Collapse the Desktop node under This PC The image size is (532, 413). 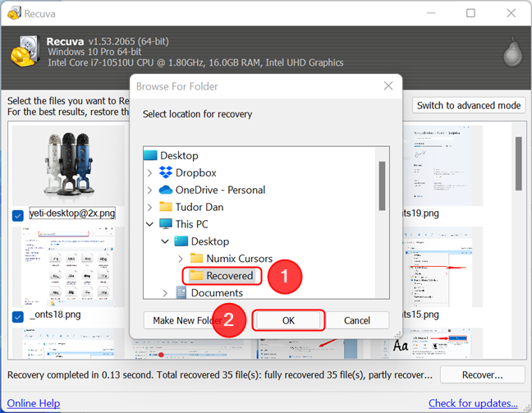point(165,241)
